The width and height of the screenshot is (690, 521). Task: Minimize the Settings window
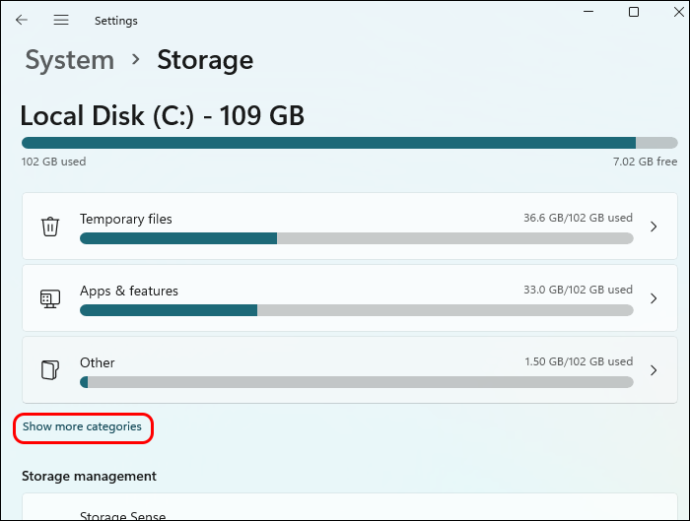click(x=588, y=12)
